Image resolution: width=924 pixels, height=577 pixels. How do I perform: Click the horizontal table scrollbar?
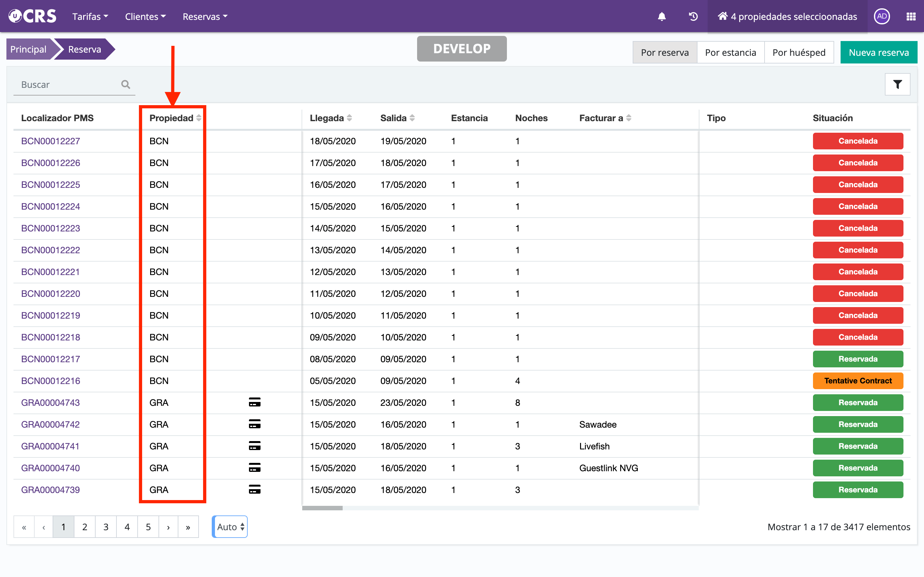(323, 508)
